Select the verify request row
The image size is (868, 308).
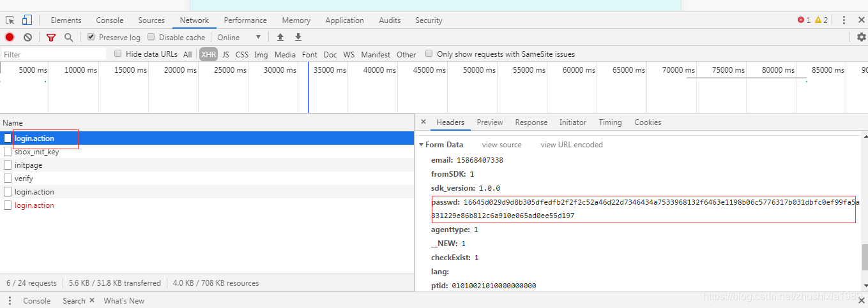click(207, 179)
